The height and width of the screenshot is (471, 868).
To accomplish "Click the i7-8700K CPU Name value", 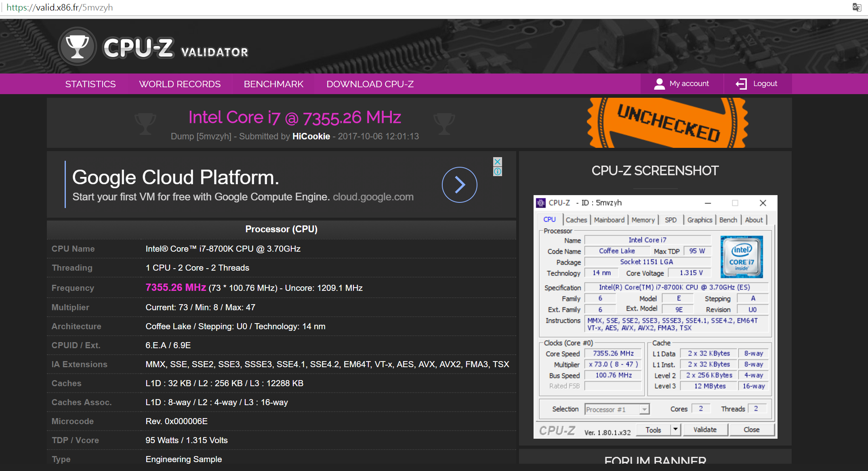I will click(223, 249).
